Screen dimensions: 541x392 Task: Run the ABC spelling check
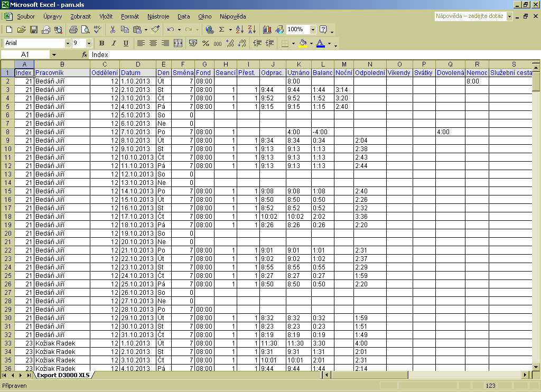[x=98, y=30]
